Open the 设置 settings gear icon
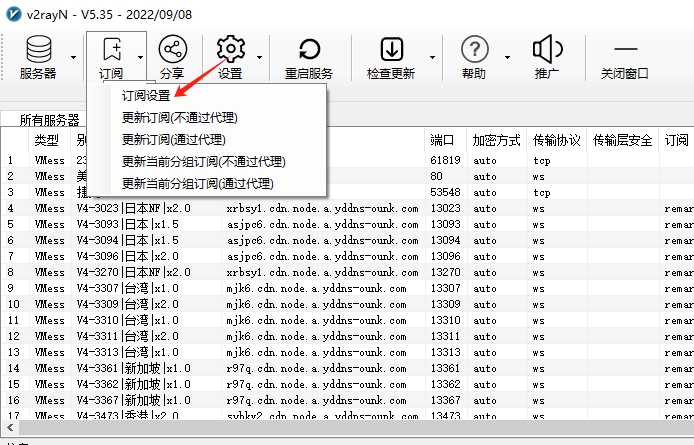 pos(231,49)
